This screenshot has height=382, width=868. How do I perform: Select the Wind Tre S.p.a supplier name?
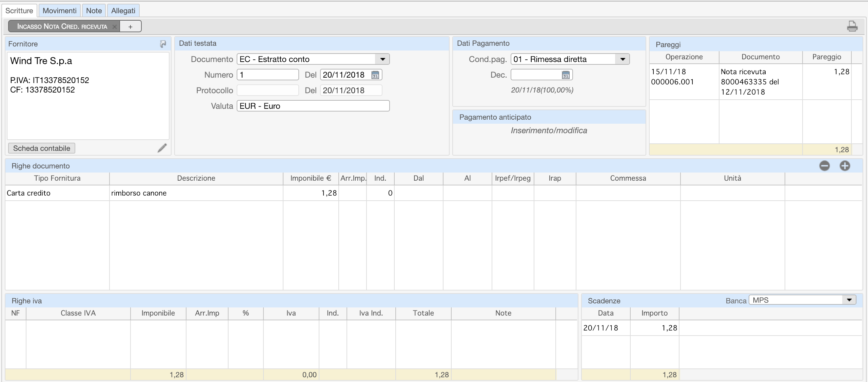tap(41, 61)
